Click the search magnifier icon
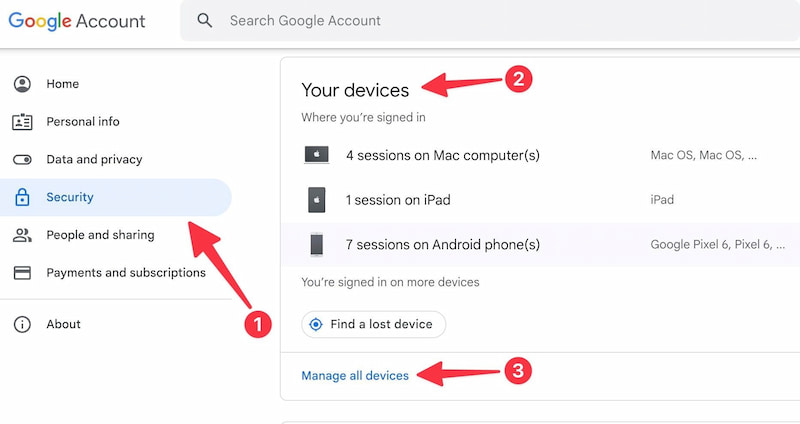 click(205, 20)
